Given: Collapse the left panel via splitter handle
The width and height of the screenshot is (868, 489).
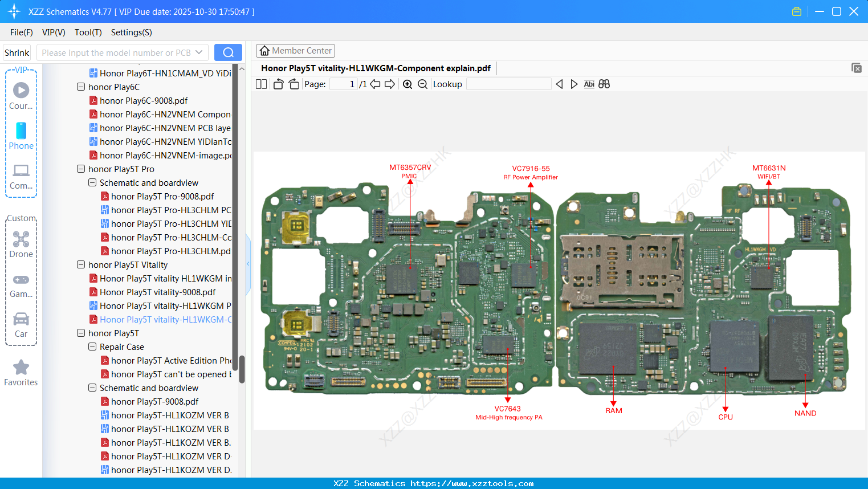Looking at the screenshot, I should (x=248, y=264).
